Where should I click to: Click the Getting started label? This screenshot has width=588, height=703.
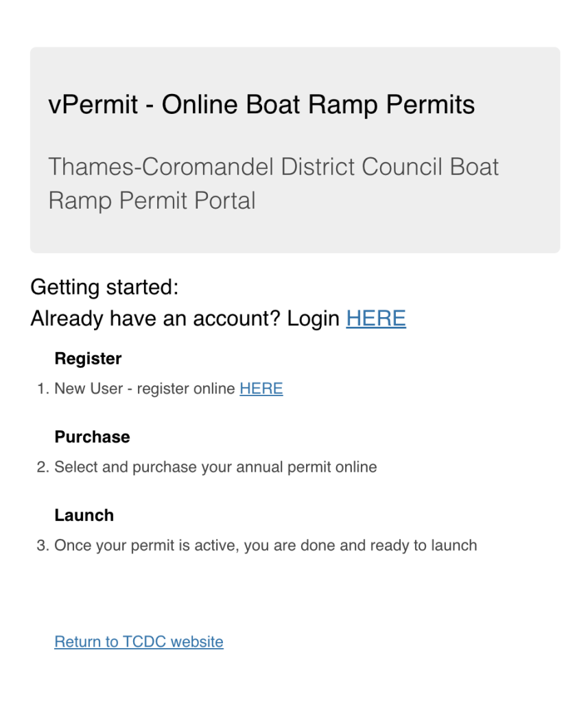104,288
